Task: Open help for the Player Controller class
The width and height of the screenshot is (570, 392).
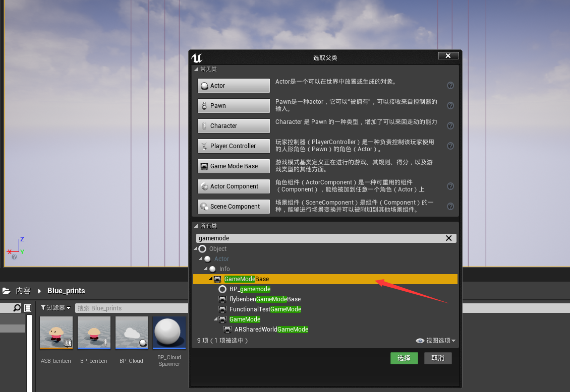Action: (450, 146)
